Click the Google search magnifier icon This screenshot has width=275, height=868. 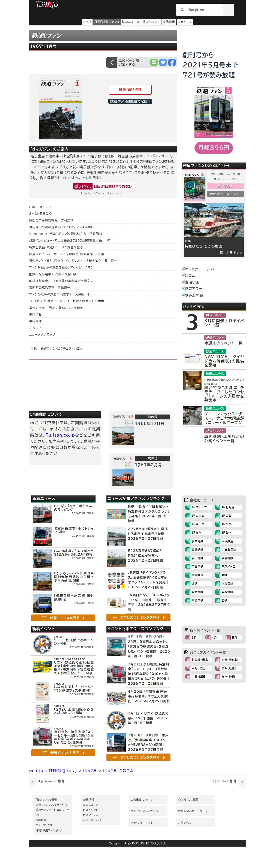coord(182,10)
